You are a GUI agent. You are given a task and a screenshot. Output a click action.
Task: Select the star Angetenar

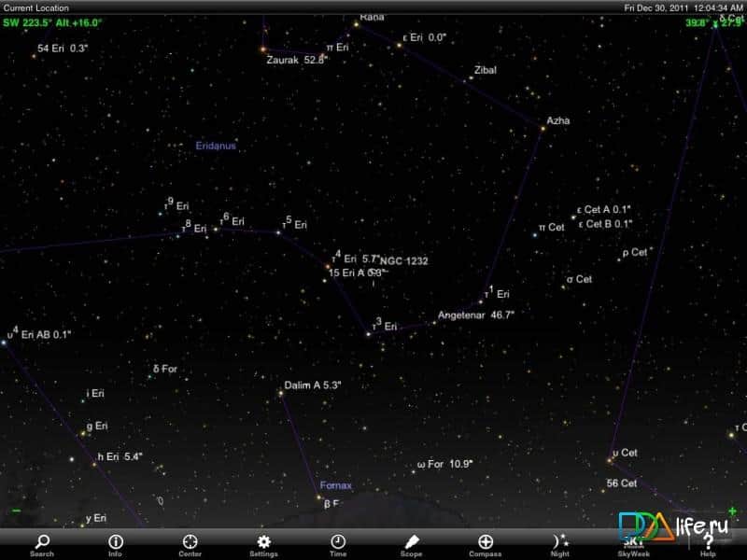(435, 322)
